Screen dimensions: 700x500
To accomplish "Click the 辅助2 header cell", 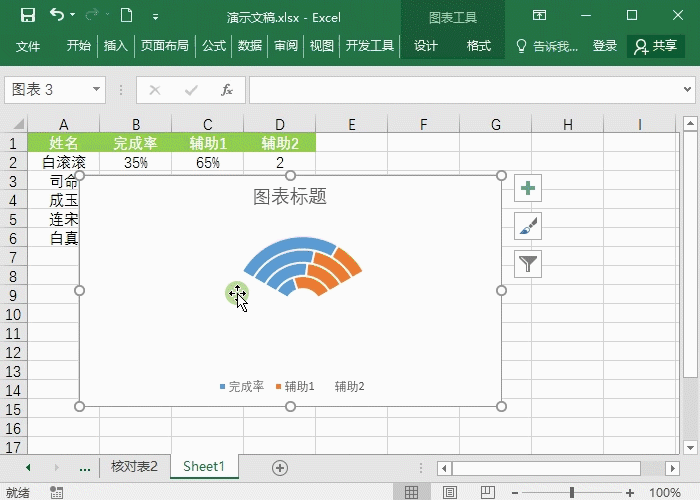I will [x=279, y=143].
